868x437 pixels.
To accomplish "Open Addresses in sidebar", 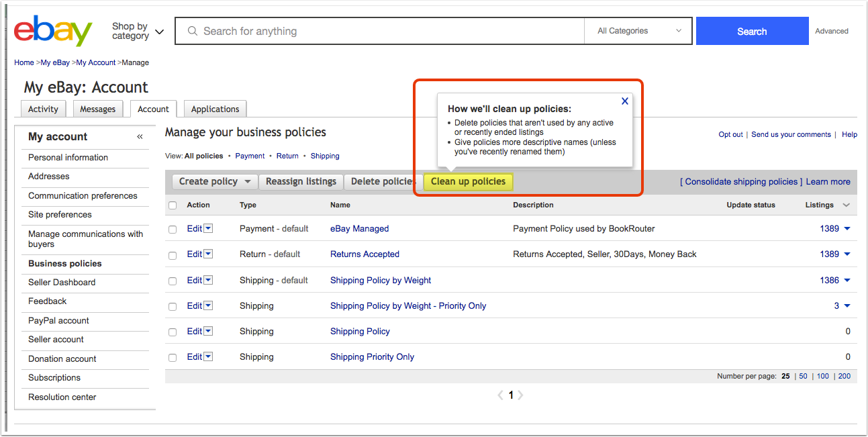I will 48,176.
